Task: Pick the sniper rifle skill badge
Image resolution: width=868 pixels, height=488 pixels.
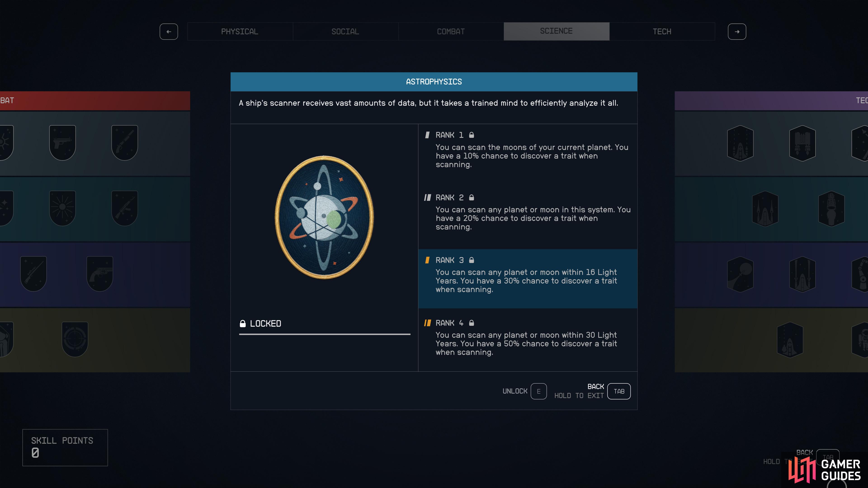Action: coord(33,273)
